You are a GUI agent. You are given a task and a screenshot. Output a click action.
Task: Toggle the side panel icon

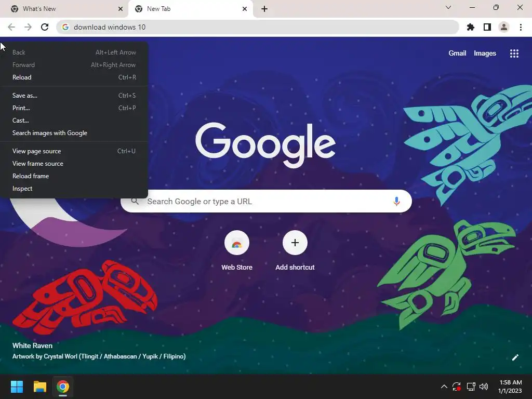pyautogui.click(x=487, y=27)
